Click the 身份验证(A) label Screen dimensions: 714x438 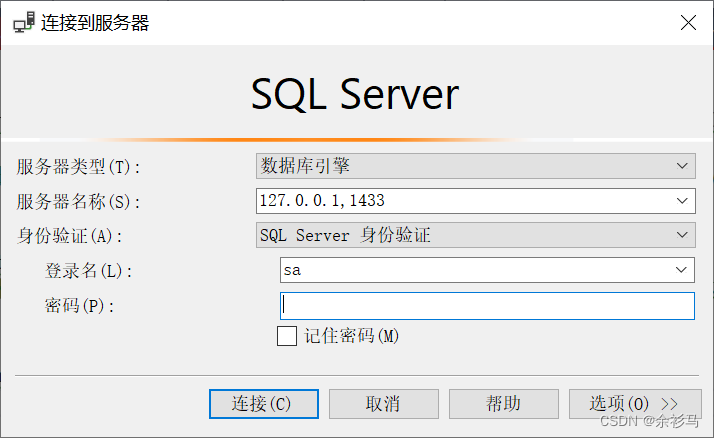tap(69, 236)
